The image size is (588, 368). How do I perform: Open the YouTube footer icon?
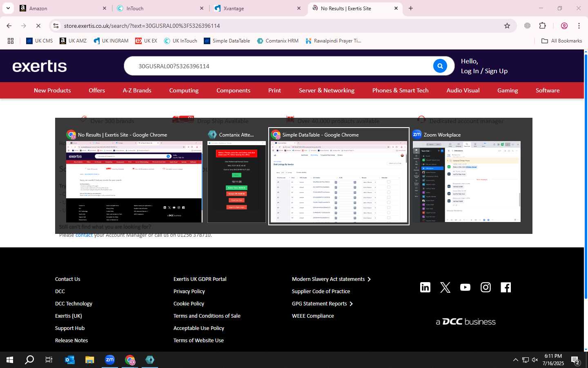(465, 287)
